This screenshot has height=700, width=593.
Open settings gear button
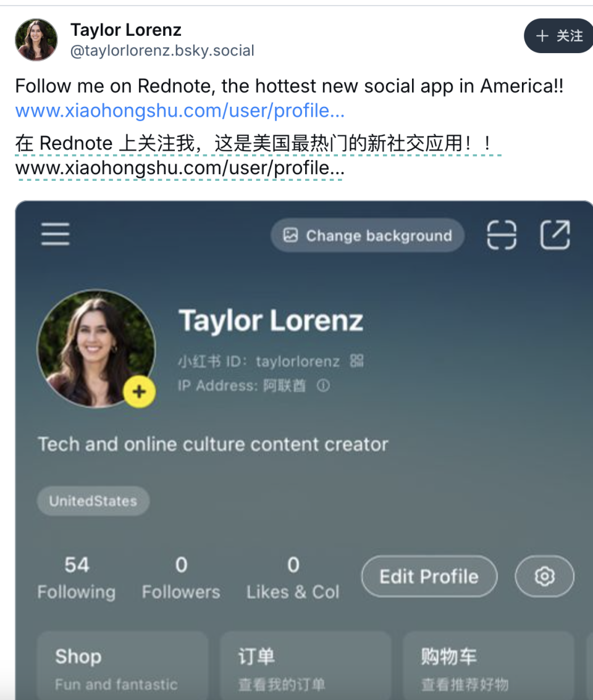click(544, 577)
